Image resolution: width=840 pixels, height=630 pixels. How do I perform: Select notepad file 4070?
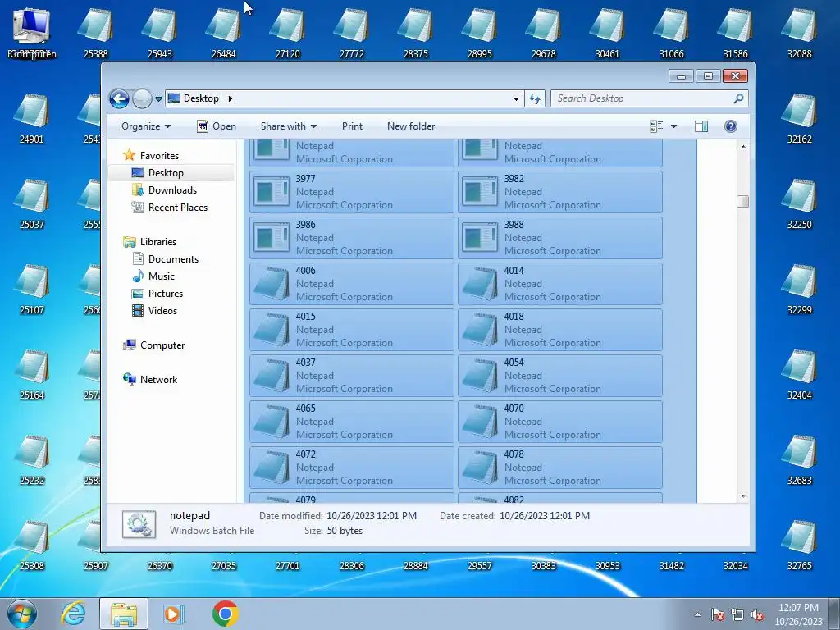pyautogui.click(x=559, y=422)
